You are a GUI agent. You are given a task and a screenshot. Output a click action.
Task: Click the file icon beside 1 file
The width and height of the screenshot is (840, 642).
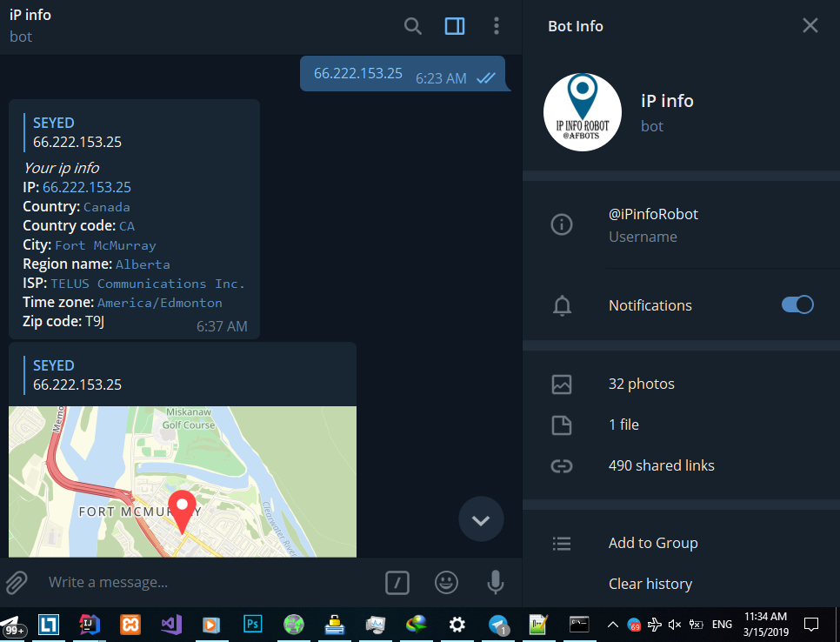click(x=562, y=425)
